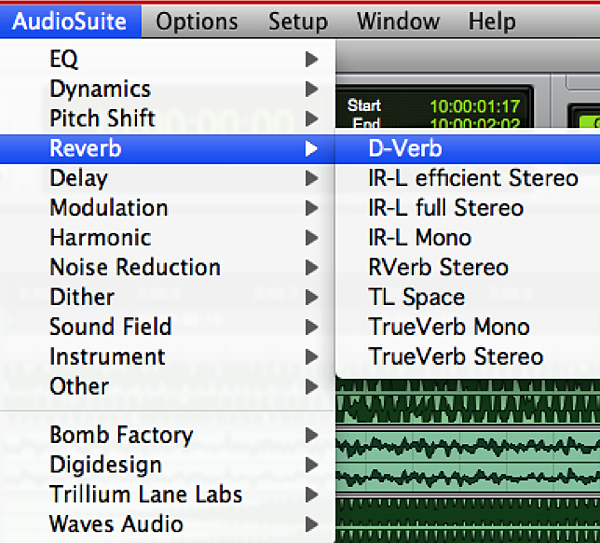Open Trillium Lane Labs submenu

167,494
